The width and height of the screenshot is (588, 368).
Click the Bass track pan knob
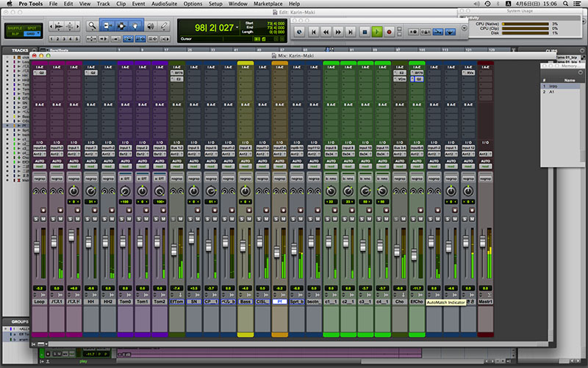point(245,191)
